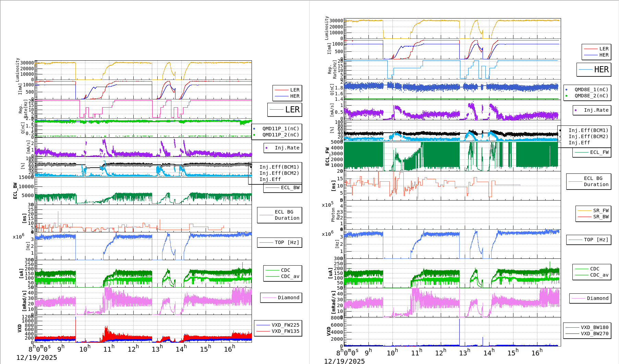Image resolution: width=619 pixels, height=364 pixels.
Task: Click the Inj.Eff(BCM2) legend entry beside the HER plots
Action: pos(588,136)
